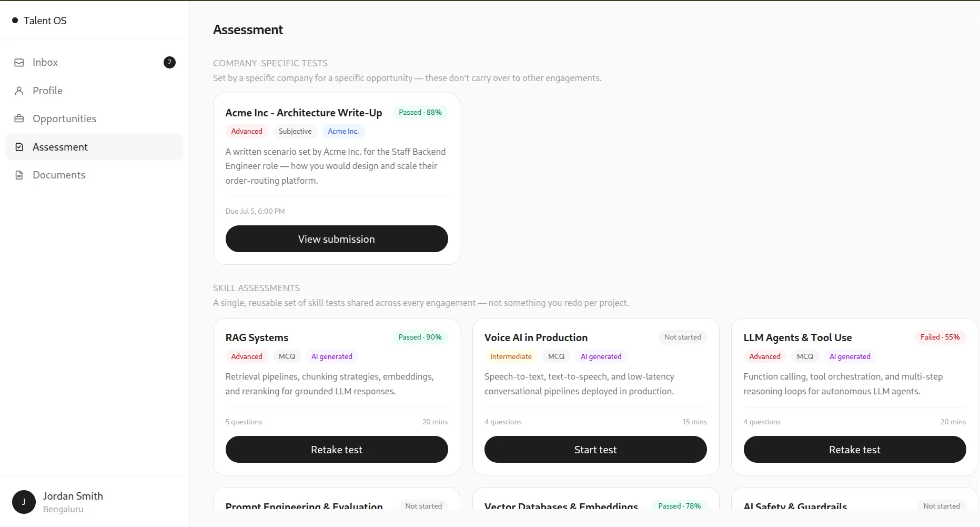Open the Opportunities menu item
The width and height of the screenshot is (980, 527).
[x=95, y=118]
